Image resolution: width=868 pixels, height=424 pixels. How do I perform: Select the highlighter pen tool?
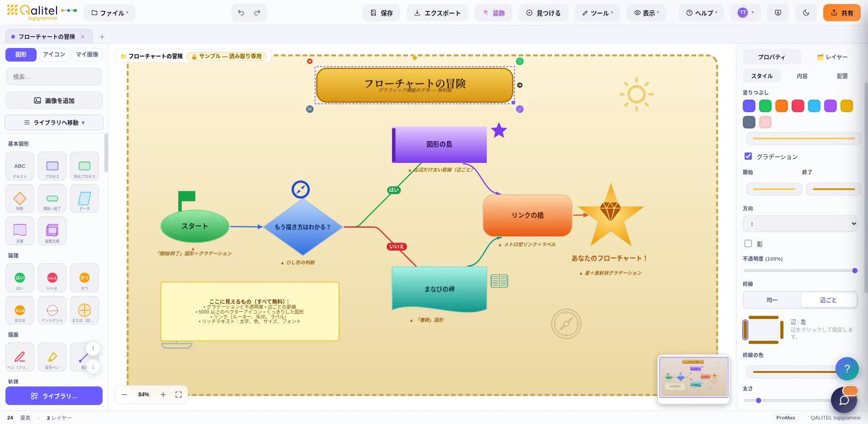pos(52,357)
